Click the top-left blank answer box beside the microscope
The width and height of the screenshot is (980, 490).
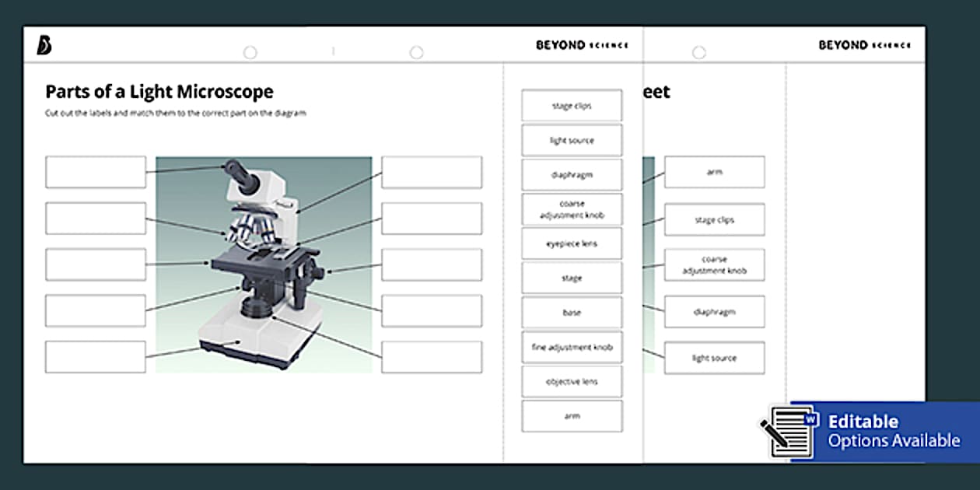pos(95,172)
